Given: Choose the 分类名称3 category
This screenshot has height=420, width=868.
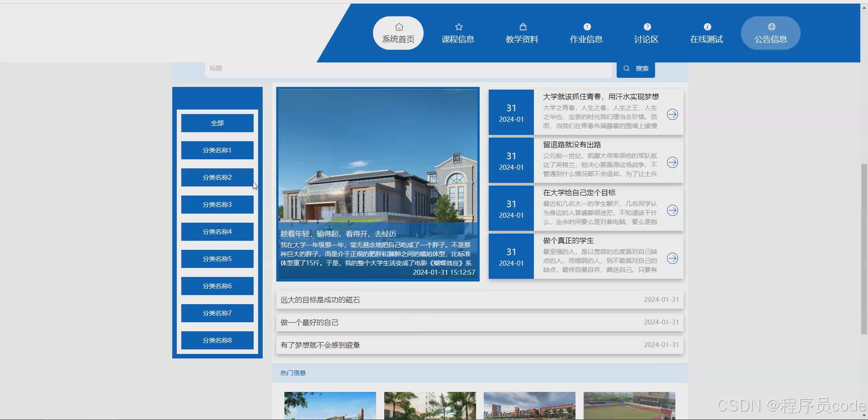Looking at the screenshot, I should click(217, 205).
